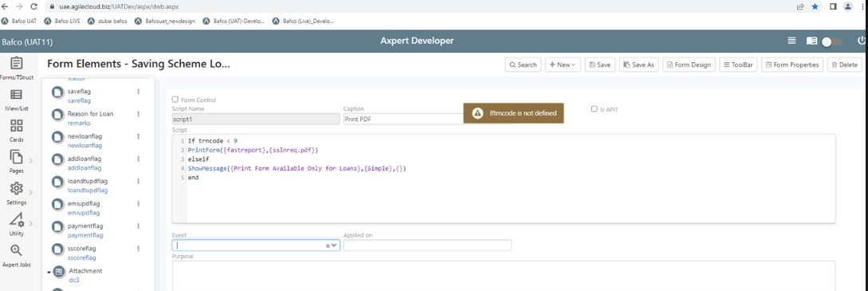
Task: Open the emiupdflag three-dot menu
Action: pyautogui.click(x=139, y=203)
